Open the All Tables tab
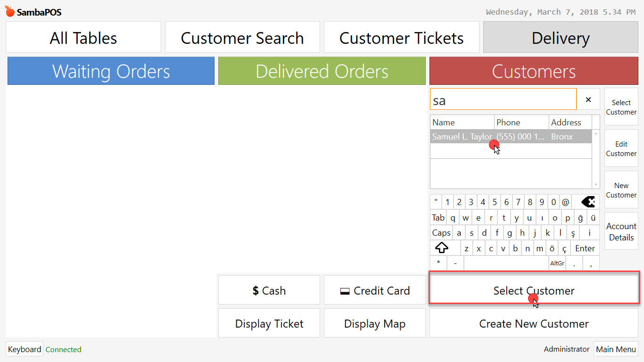Screen dimensions: 644x362 click(83, 37)
